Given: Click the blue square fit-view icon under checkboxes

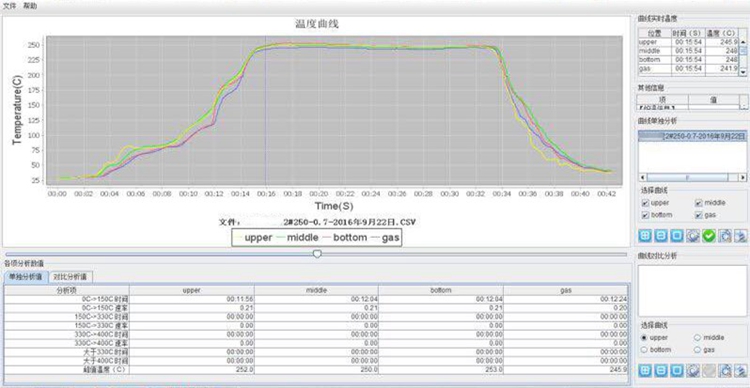Looking at the screenshot, I should click(x=676, y=235).
